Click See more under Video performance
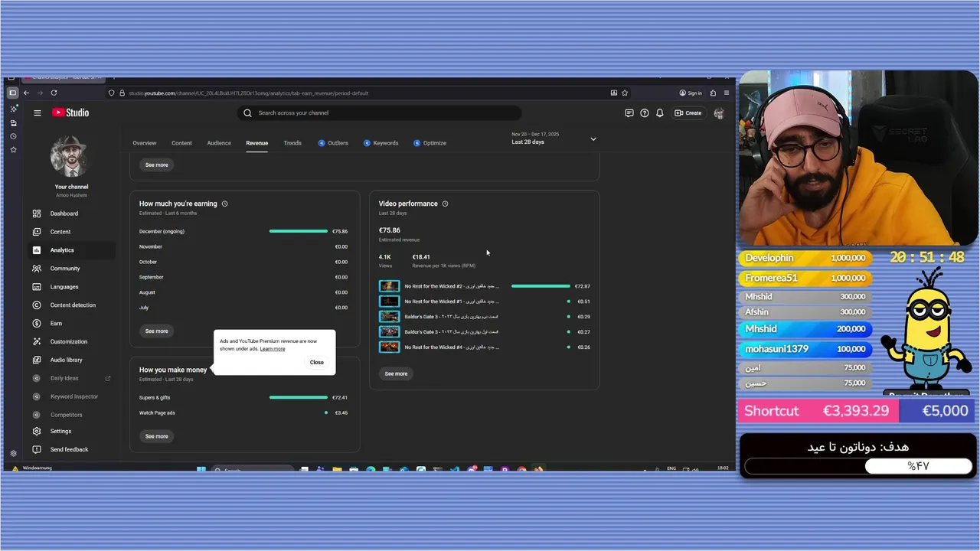Viewport: 980px width, 551px height. pos(396,373)
